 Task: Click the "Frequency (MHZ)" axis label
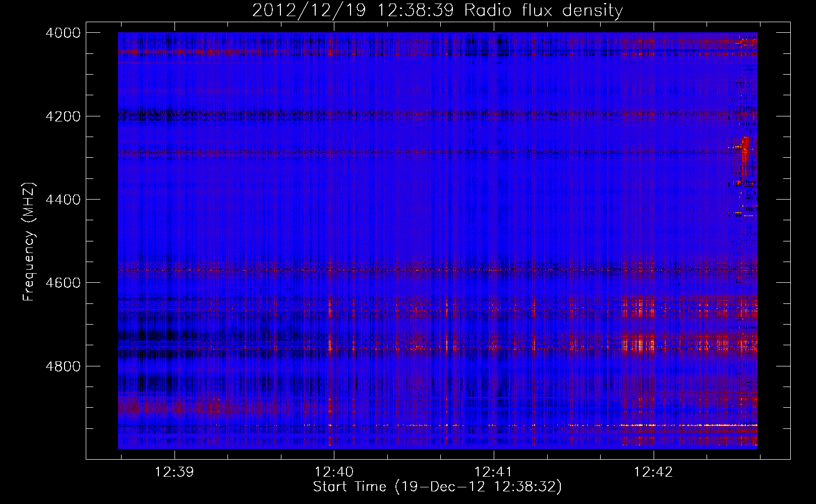29,242
